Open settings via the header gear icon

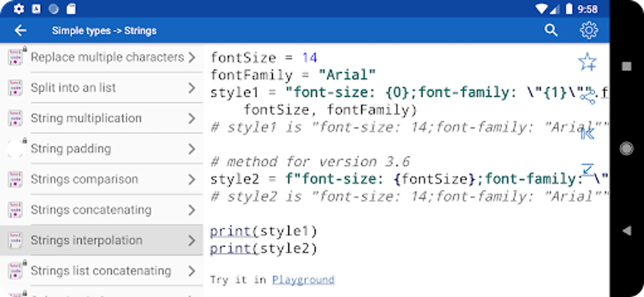(589, 30)
